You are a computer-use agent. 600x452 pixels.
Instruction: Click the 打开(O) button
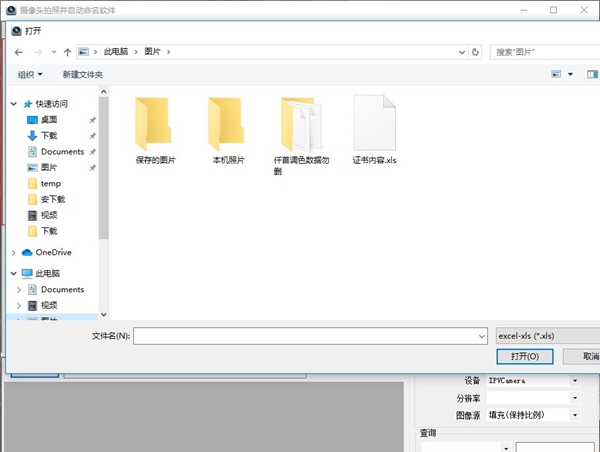tap(525, 356)
